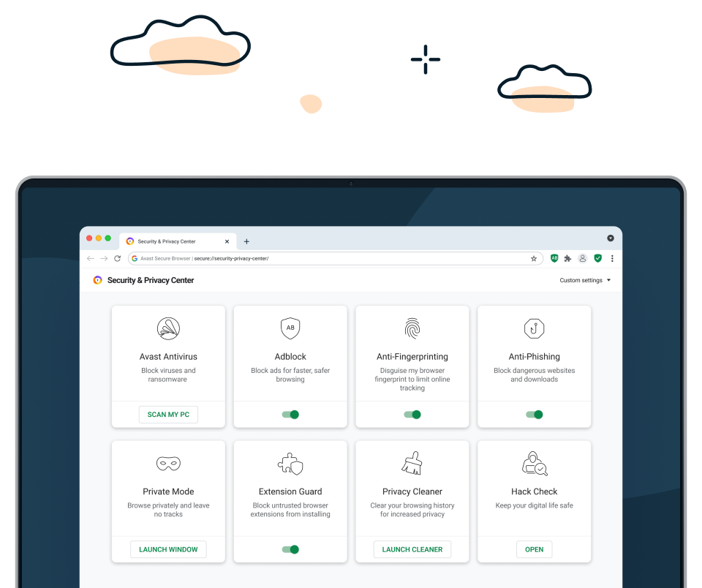Open a new tab with plus button
This screenshot has width=702, height=588.
coord(246,241)
